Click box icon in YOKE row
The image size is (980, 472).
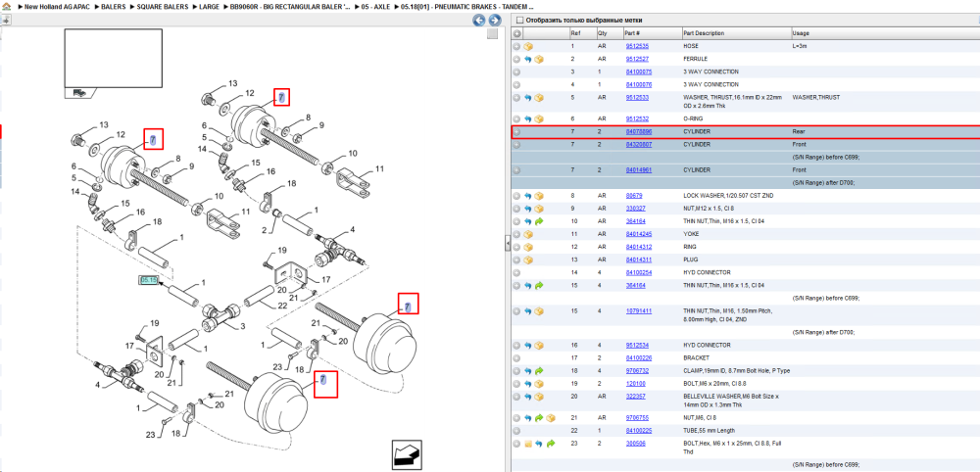click(528, 234)
